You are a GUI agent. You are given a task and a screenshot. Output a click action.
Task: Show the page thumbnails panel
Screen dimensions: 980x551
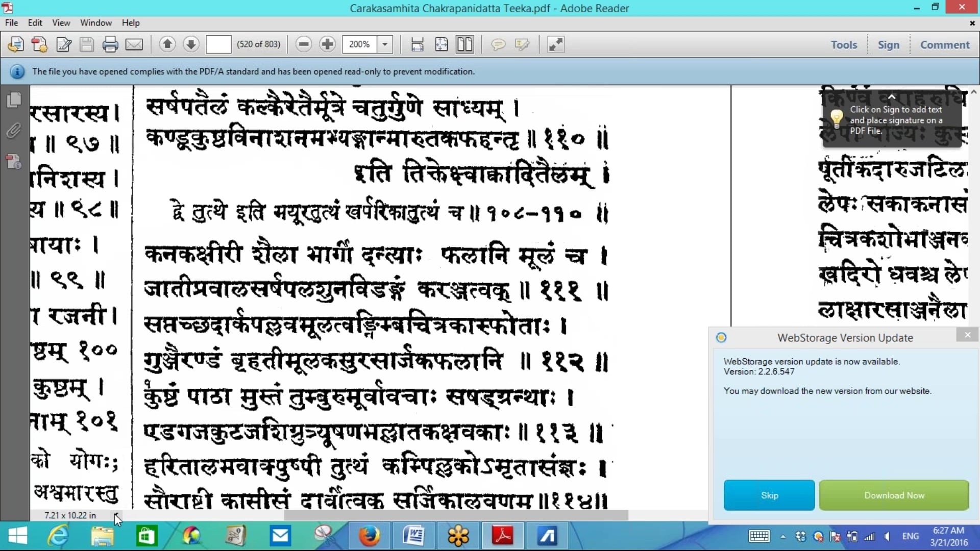coord(14,99)
